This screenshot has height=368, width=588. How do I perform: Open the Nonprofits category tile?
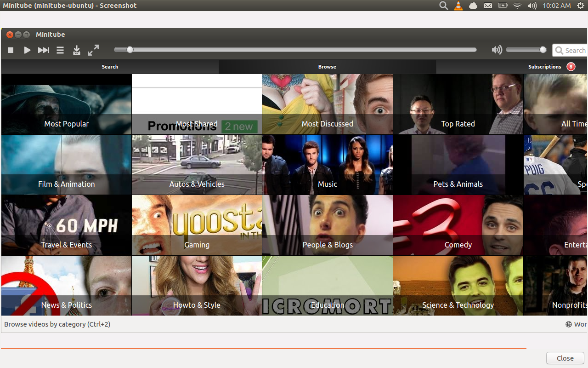(556, 286)
